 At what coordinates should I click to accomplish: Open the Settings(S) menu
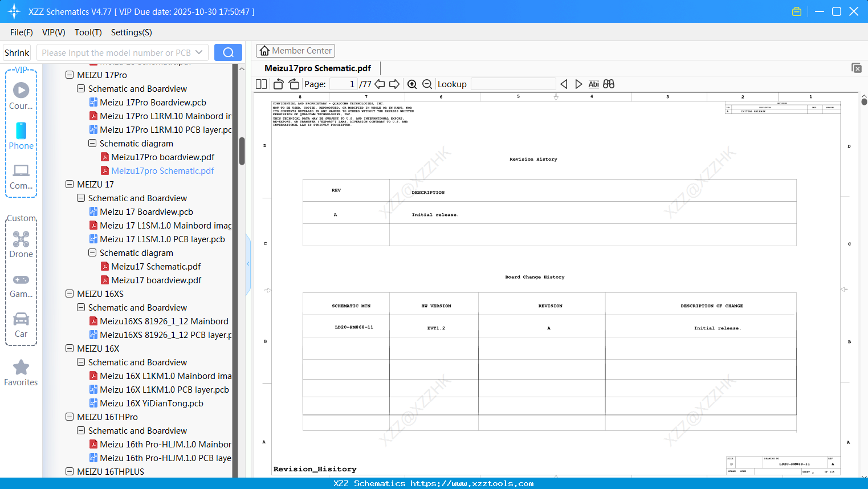tap(132, 32)
